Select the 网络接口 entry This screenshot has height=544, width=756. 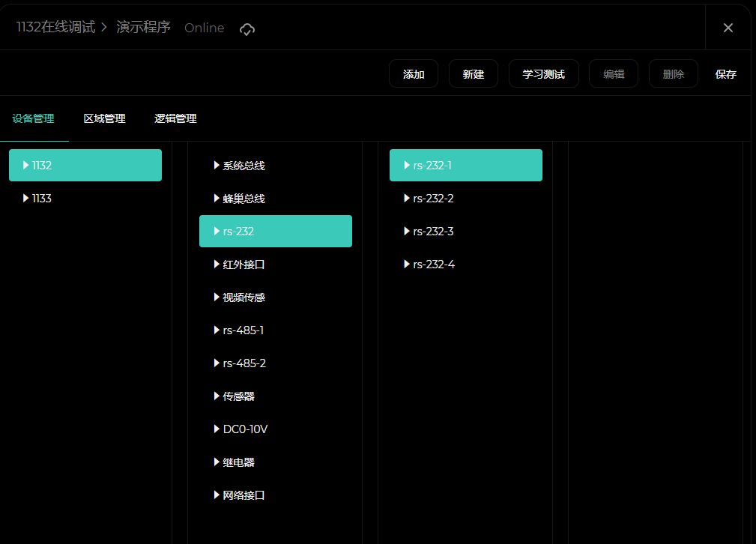[244, 495]
